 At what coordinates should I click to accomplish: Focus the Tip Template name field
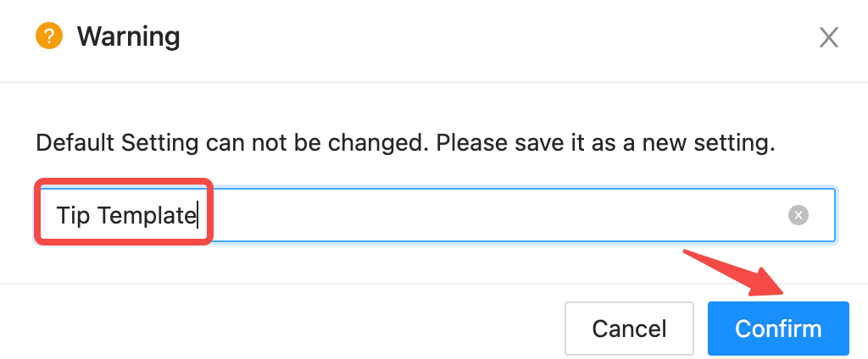pos(435,214)
